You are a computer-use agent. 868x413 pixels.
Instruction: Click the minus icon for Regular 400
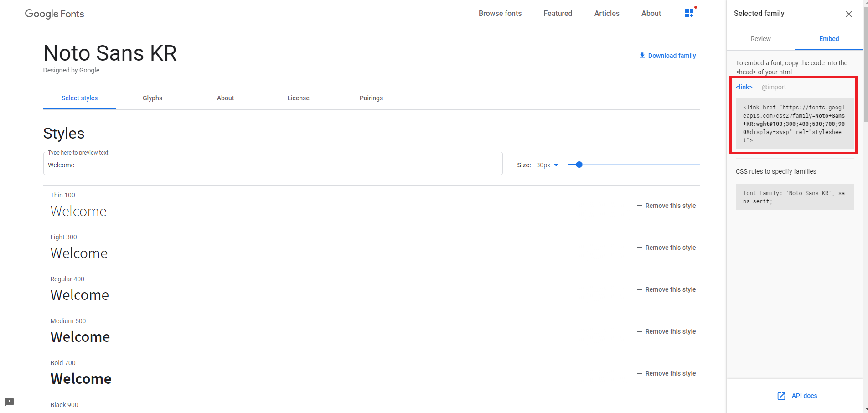[x=639, y=289]
